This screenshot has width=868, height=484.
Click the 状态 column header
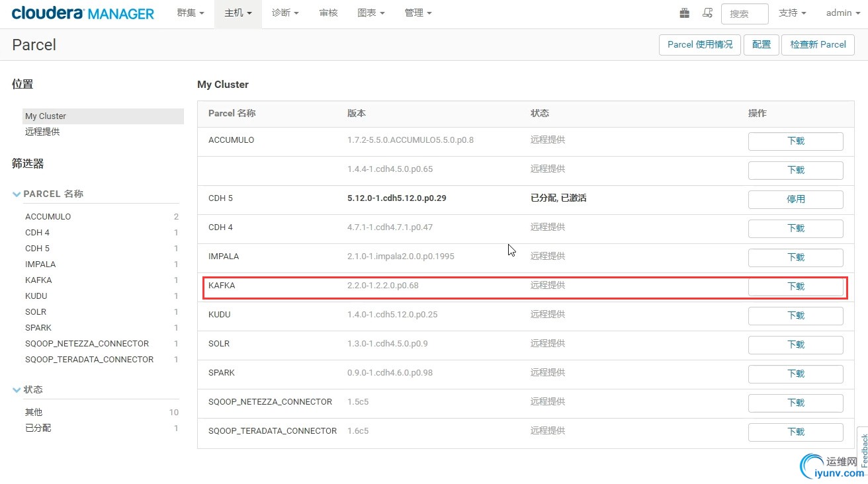(540, 113)
